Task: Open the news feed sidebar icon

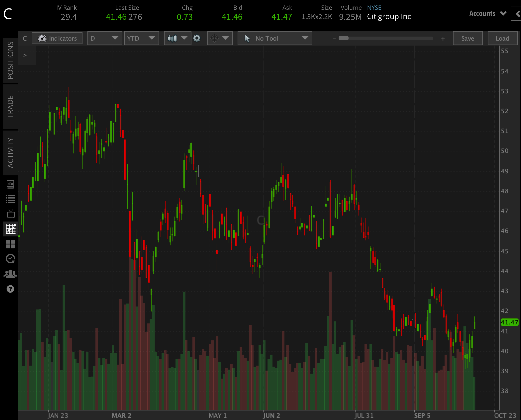Action: 10,184
